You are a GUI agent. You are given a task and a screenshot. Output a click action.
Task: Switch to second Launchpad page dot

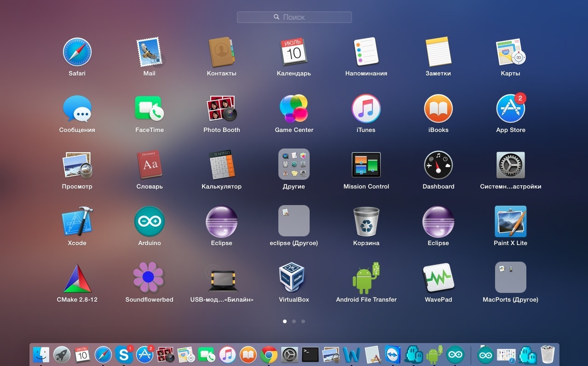click(x=294, y=321)
